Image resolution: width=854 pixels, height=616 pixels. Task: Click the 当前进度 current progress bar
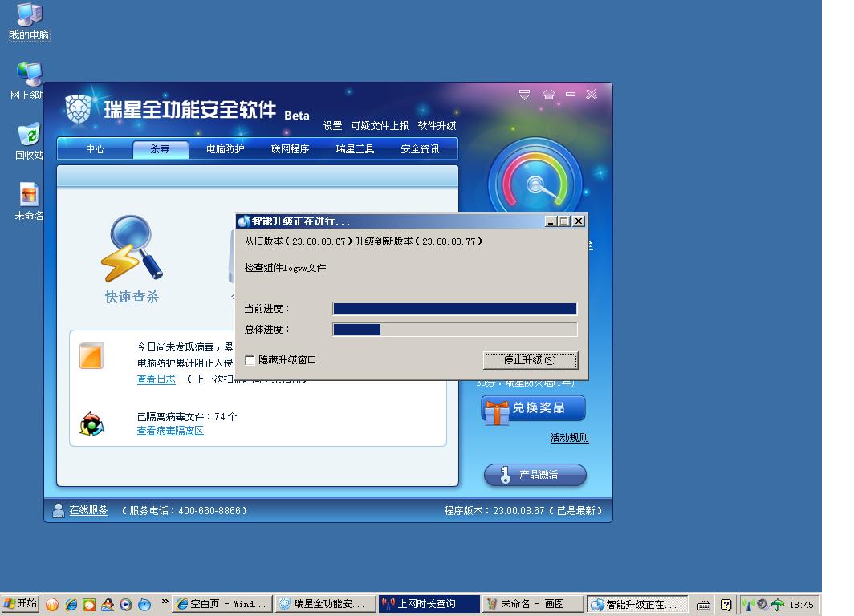455,309
